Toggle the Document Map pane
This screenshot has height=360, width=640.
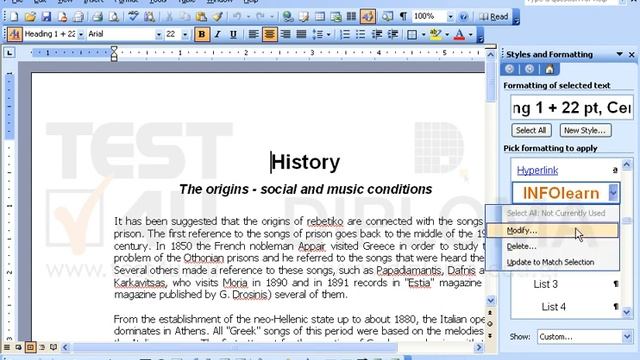[x=387, y=17]
